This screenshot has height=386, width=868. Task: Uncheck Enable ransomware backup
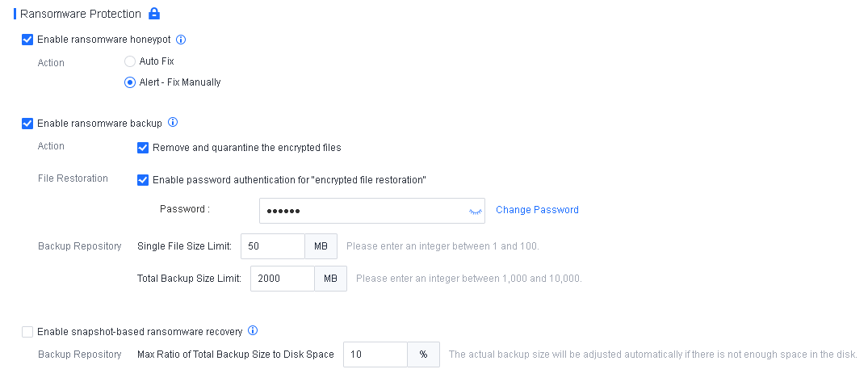27,124
